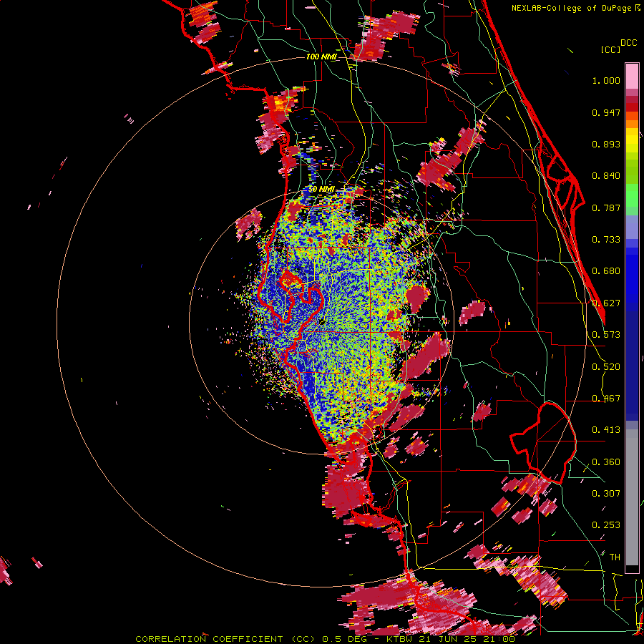Click the 0.573 scale value
This screenshot has height=644, width=644.
pos(606,335)
